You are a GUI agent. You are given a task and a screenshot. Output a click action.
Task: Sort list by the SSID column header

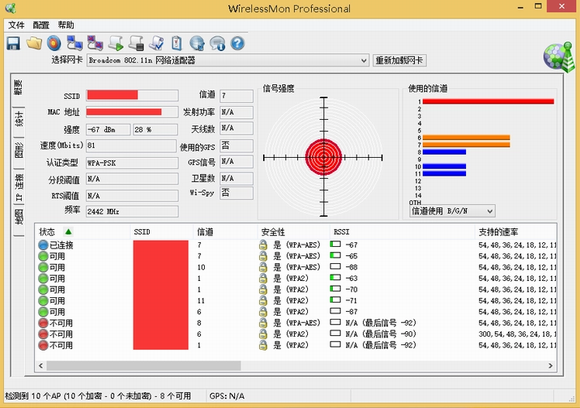162,232
